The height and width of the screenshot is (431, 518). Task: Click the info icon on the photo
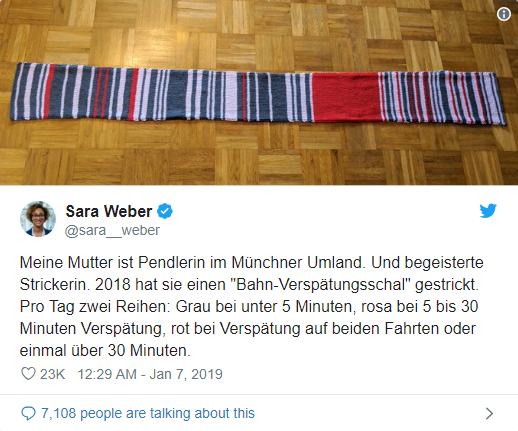503,14
